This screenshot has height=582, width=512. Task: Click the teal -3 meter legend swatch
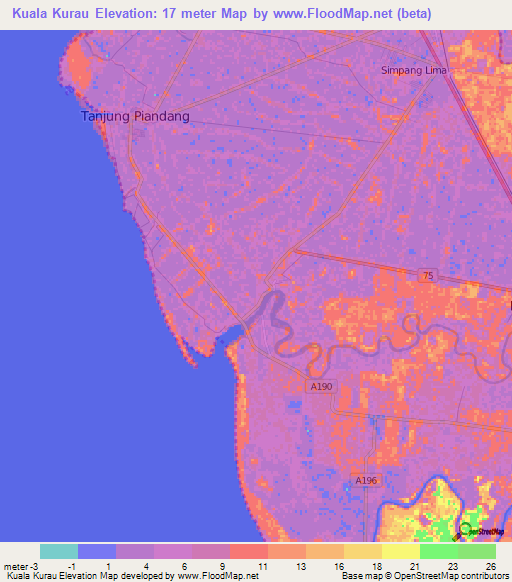pos(59,552)
